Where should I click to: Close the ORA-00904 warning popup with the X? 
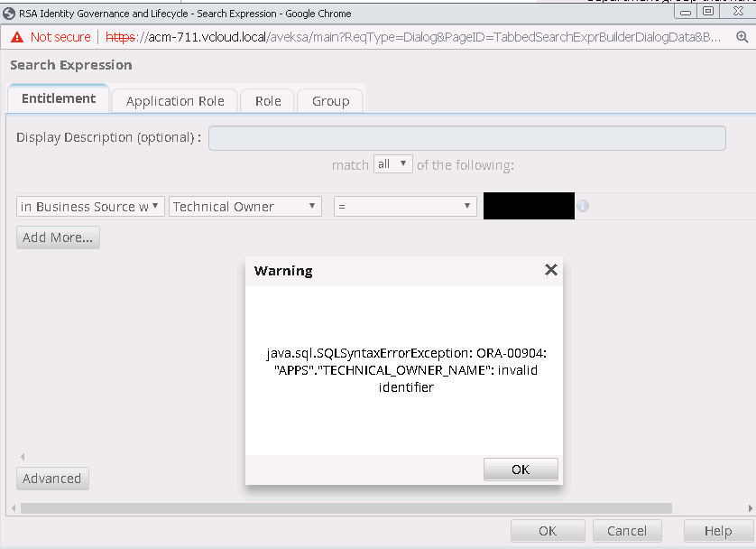click(x=550, y=269)
